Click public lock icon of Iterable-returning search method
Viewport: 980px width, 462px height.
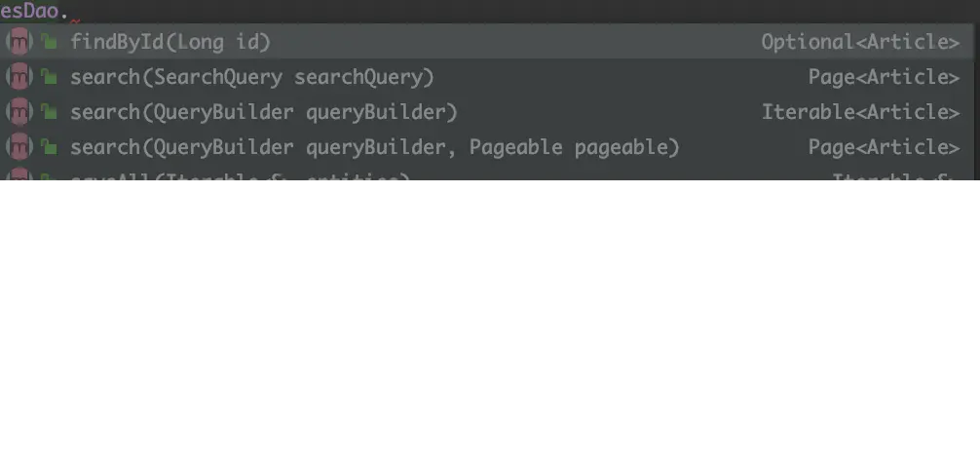tap(49, 112)
